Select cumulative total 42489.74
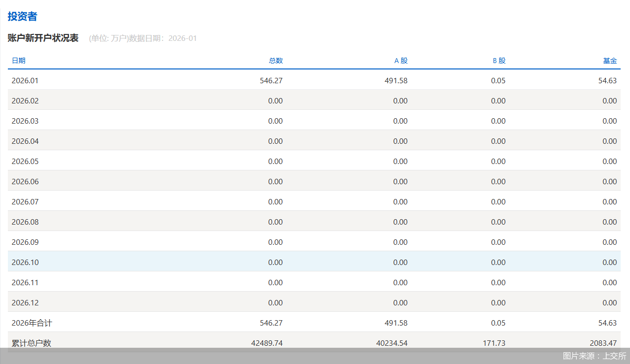The height and width of the screenshot is (364, 630). [267, 343]
